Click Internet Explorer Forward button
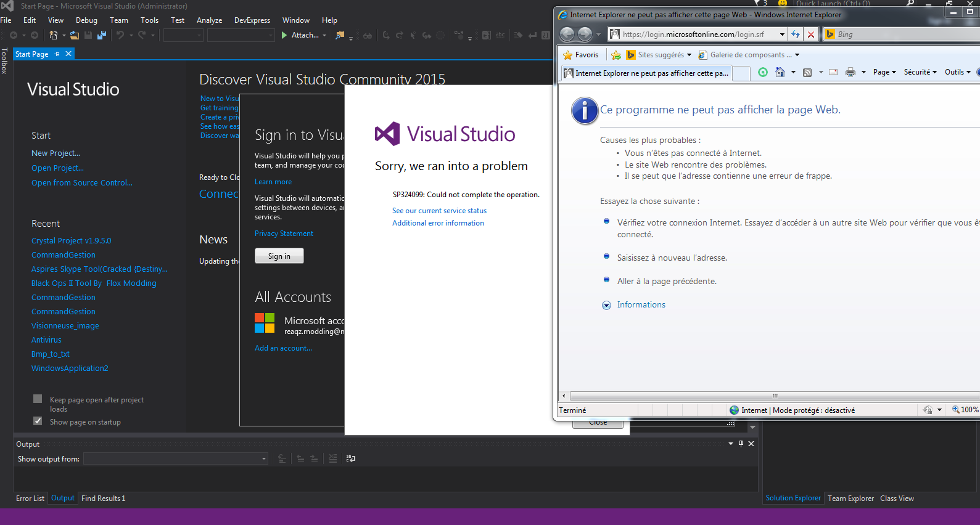This screenshot has width=980, height=525. [x=585, y=35]
